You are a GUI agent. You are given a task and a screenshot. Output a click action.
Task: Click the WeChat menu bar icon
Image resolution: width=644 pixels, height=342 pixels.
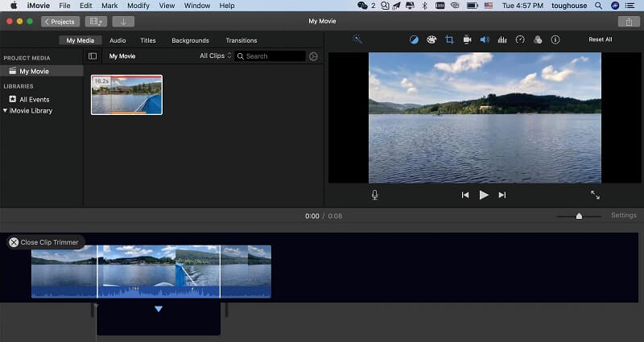tap(362, 6)
